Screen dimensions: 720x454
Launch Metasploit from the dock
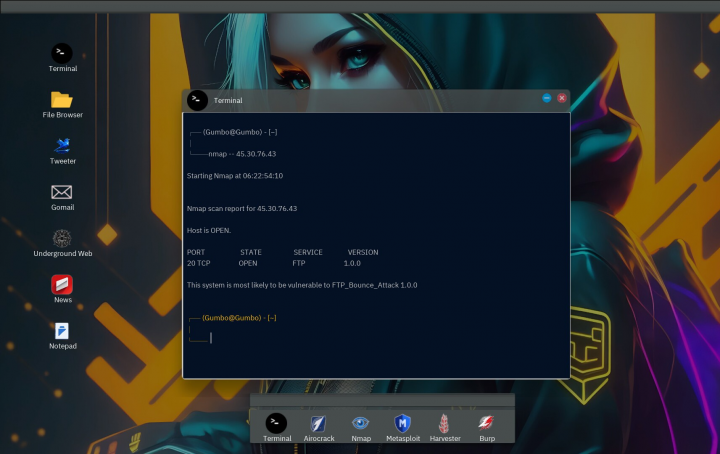pos(403,423)
